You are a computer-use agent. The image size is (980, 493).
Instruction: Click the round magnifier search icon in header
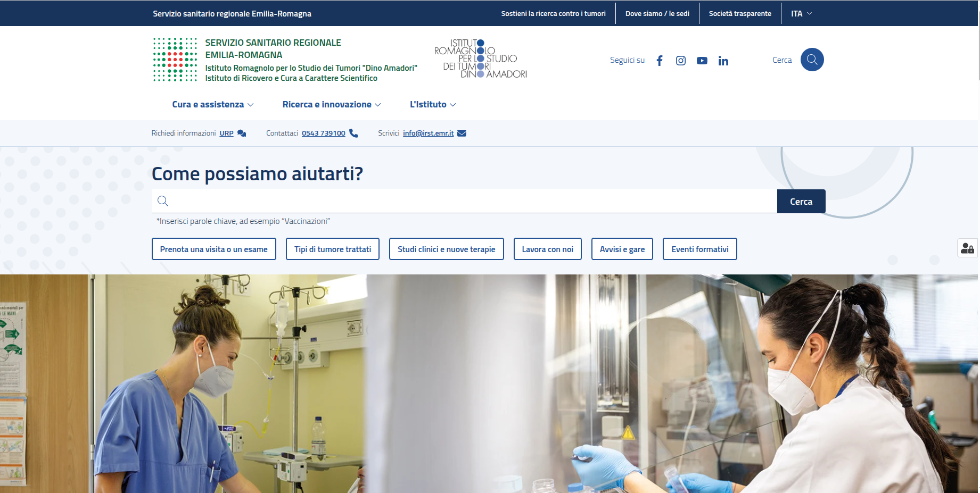coord(812,60)
